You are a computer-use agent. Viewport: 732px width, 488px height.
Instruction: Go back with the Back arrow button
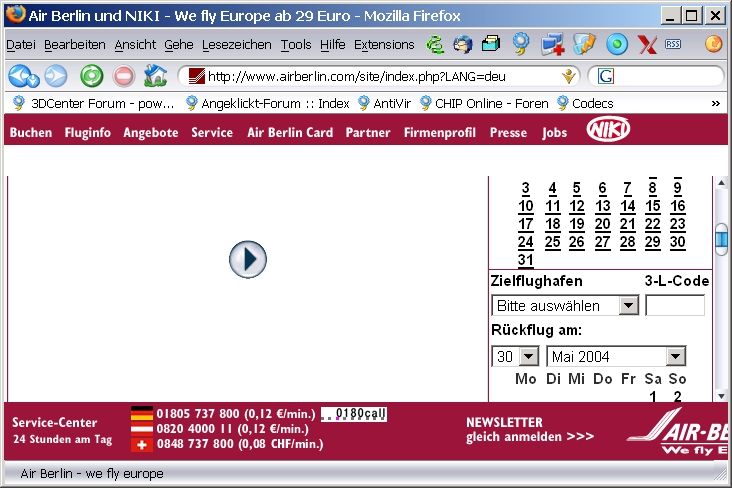point(23,76)
